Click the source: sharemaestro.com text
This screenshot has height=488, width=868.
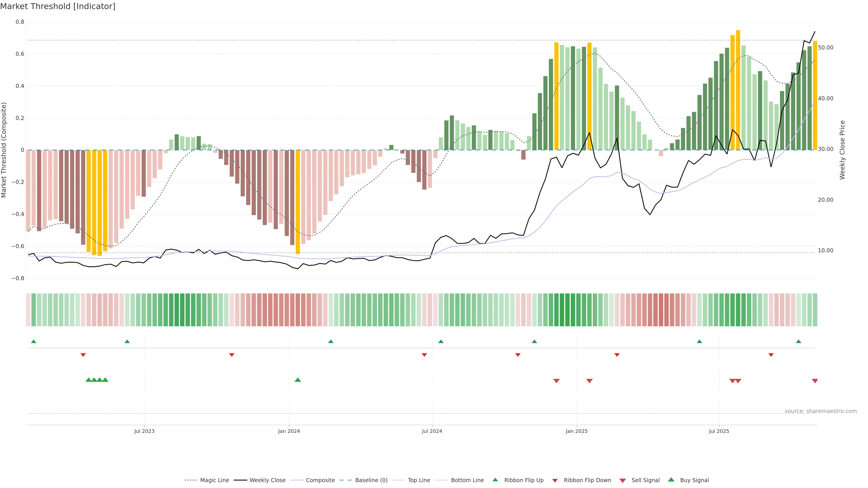pyautogui.click(x=821, y=411)
